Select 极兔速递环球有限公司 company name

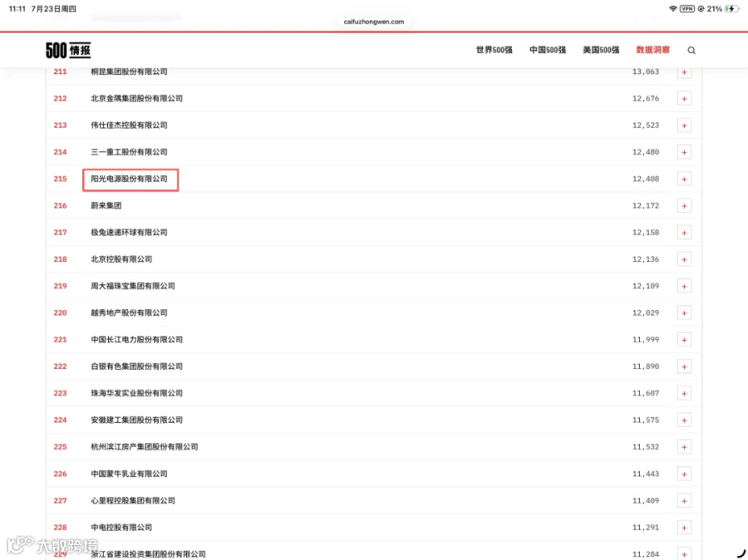pos(129,233)
